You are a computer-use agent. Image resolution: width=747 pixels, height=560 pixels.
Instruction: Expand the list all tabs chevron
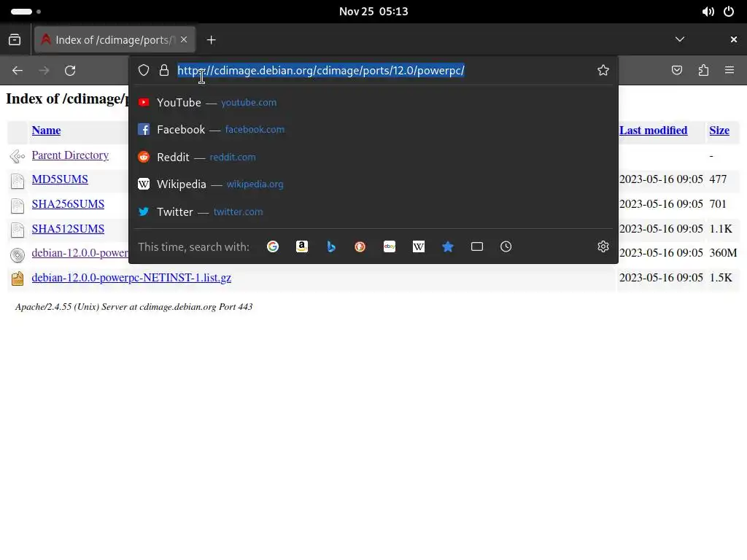pos(680,39)
